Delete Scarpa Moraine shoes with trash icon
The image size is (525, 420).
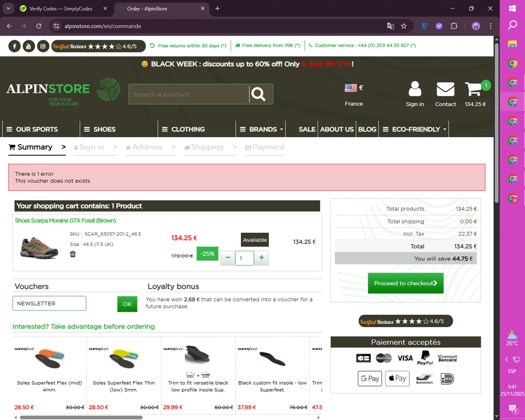click(x=73, y=254)
